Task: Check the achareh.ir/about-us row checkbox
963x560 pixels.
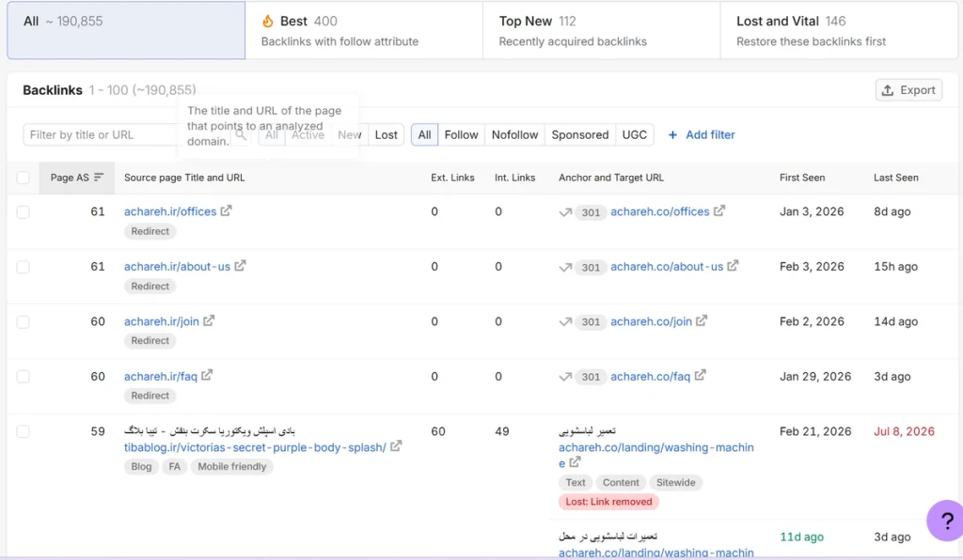Action: (23, 267)
